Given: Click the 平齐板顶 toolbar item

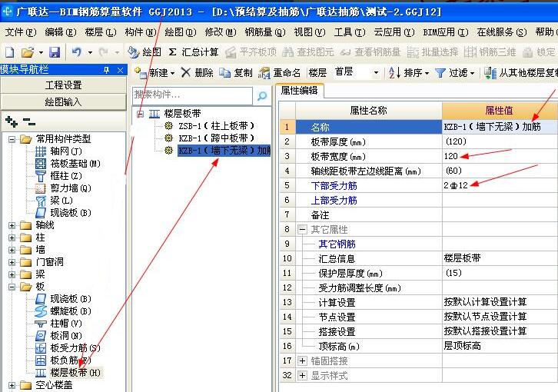Looking at the screenshot, I should [251, 52].
